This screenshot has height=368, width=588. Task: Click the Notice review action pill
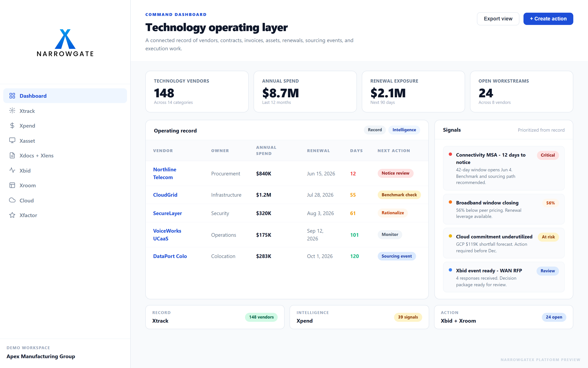395,173
